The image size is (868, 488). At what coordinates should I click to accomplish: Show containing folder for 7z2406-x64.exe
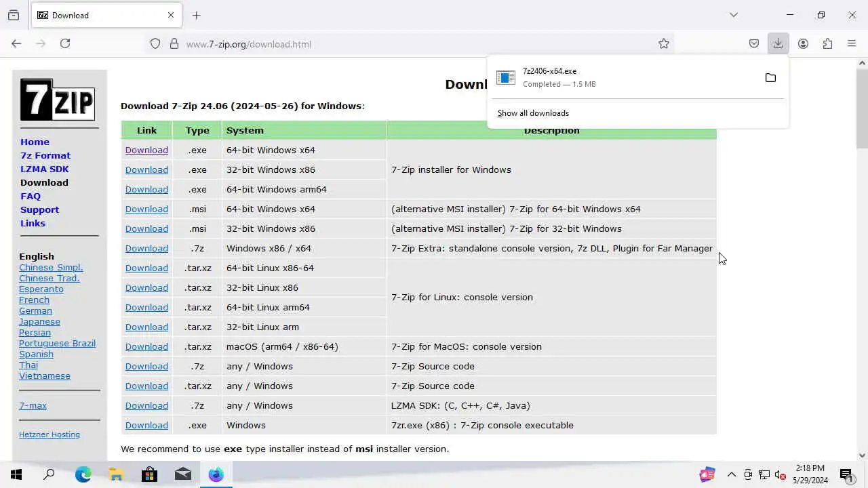[770, 78]
